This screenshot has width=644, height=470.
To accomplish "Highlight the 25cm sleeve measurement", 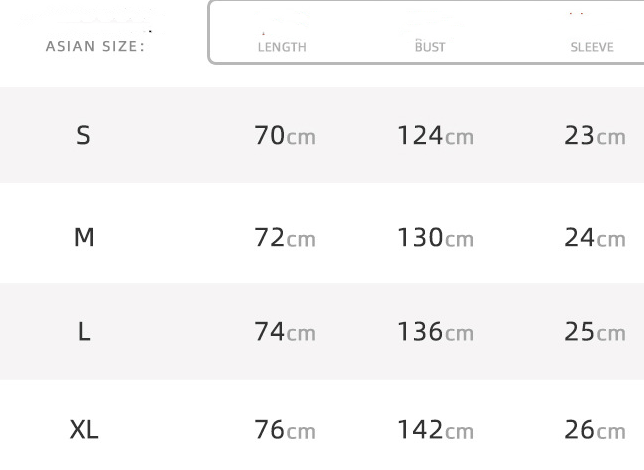I will (594, 332).
